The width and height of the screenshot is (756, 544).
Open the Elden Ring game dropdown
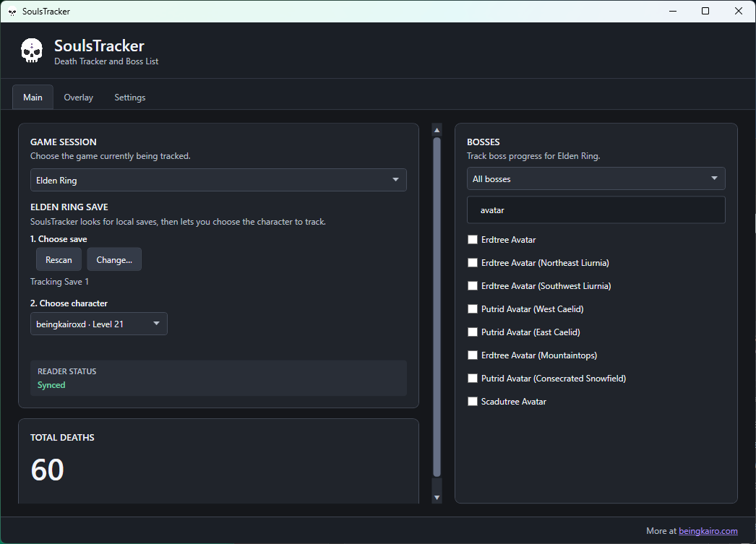point(218,180)
